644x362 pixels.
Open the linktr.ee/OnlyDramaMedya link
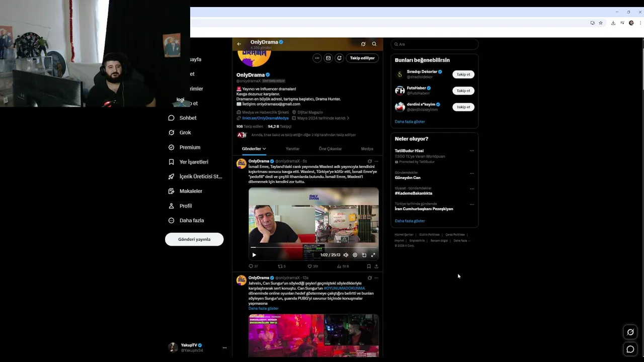pyautogui.click(x=265, y=118)
